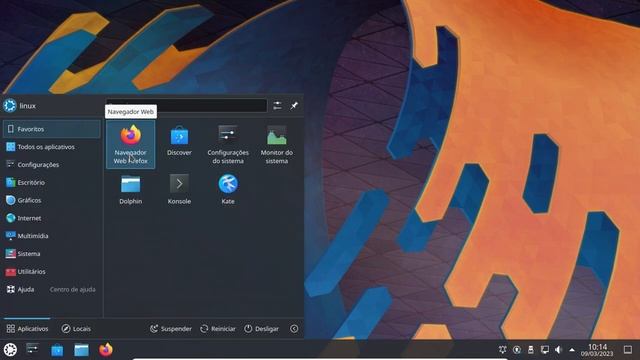The width and height of the screenshot is (640, 360).
Task: Open the Utilitários category
Action: (51, 271)
